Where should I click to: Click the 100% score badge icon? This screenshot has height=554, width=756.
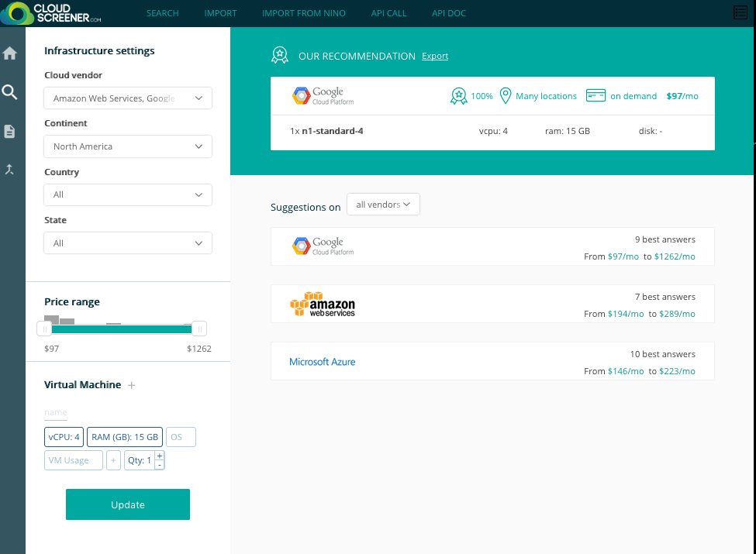coord(458,96)
